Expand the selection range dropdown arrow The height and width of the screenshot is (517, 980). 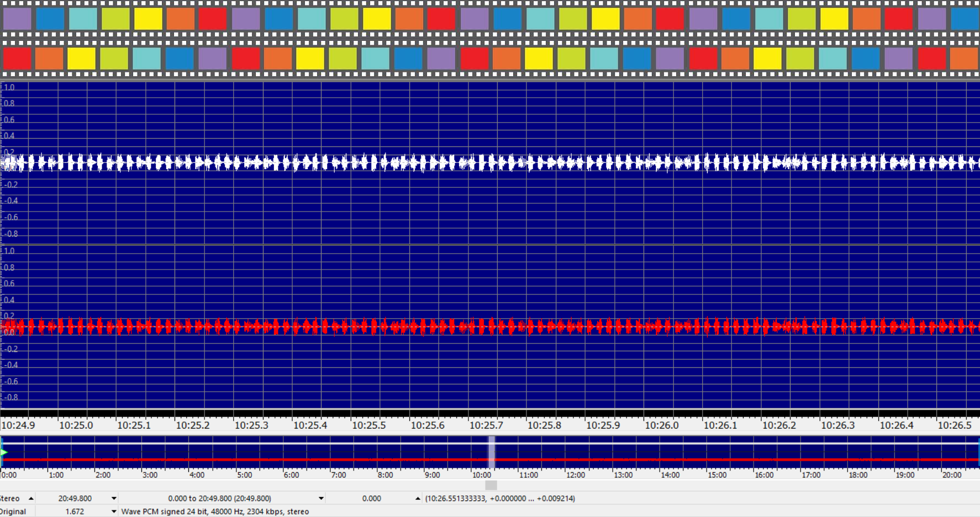tap(321, 498)
